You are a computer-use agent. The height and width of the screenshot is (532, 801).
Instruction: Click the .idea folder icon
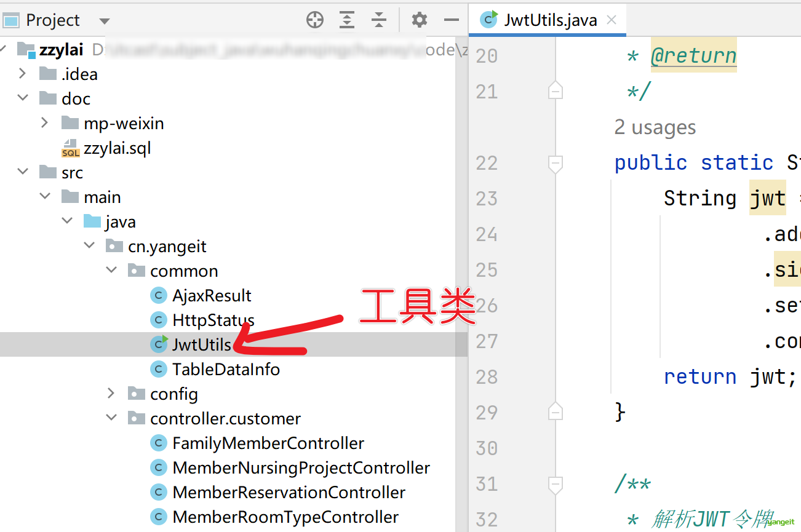click(x=48, y=74)
